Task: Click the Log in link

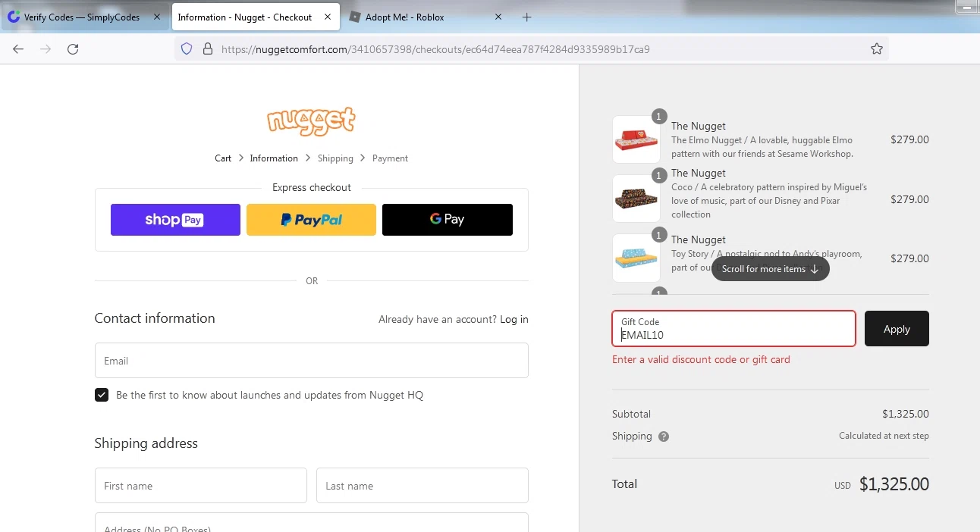Action: pyautogui.click(x=514, y=319)
